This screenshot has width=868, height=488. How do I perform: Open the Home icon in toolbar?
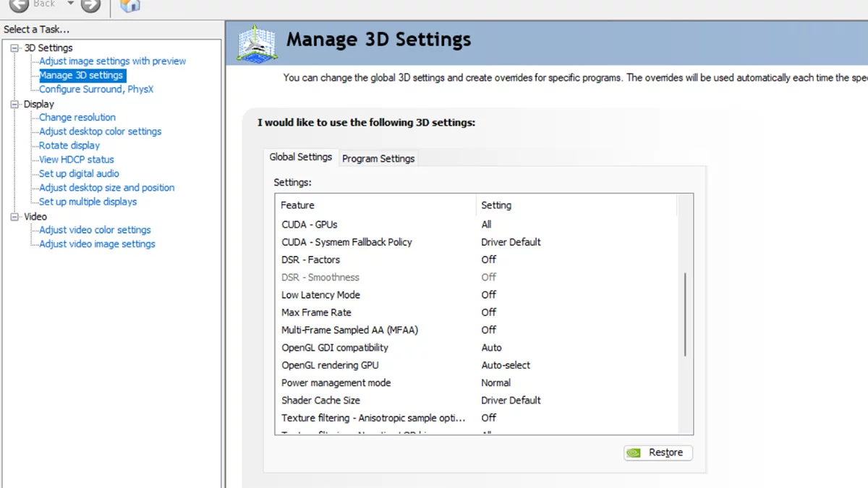coord(130,5)
